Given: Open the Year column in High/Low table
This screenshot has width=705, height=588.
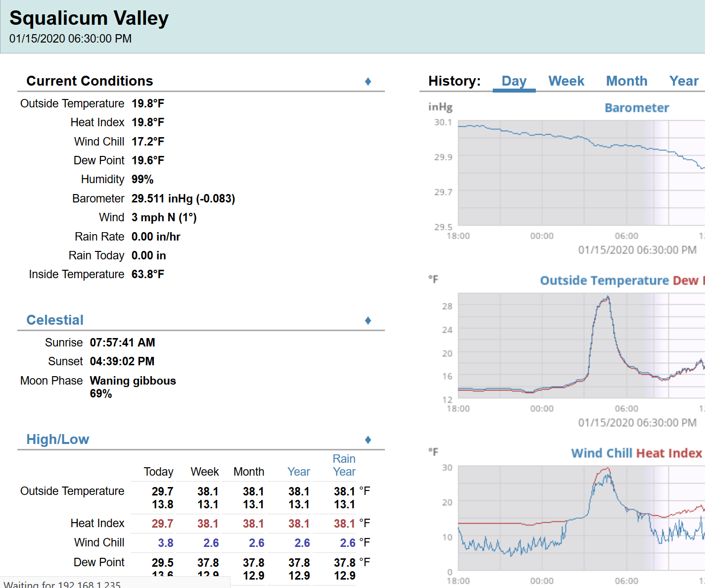Looking at the screenshot, I should tap(299, 472).
